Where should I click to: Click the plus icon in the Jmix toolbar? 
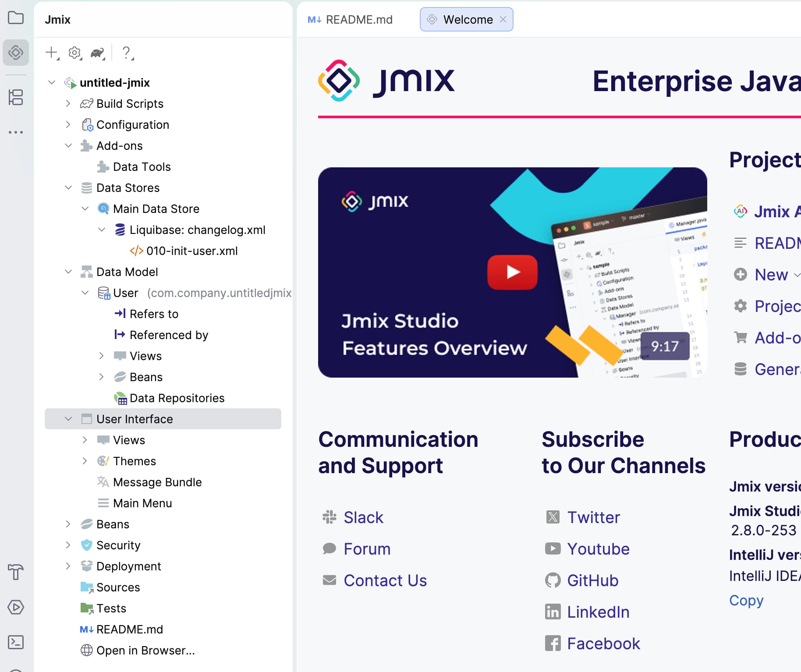[x=50, y=53]
